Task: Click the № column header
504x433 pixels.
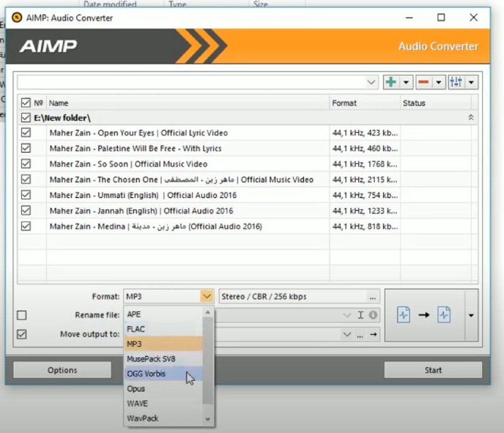Action: [38, 103]
